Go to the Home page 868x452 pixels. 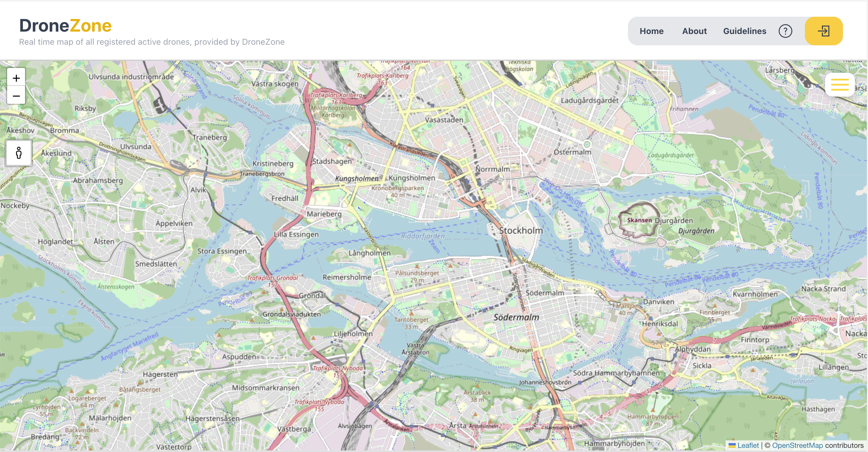pyautogui.click(x=651, y=31)
